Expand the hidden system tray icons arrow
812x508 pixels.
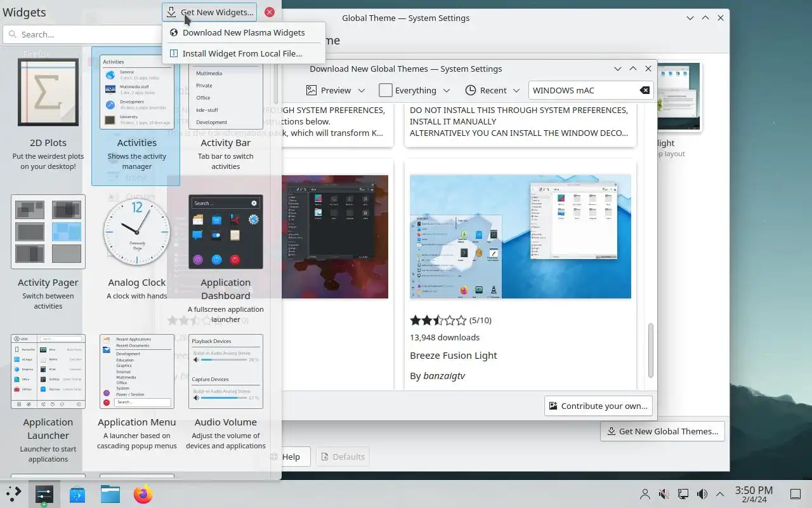(720, 494)
